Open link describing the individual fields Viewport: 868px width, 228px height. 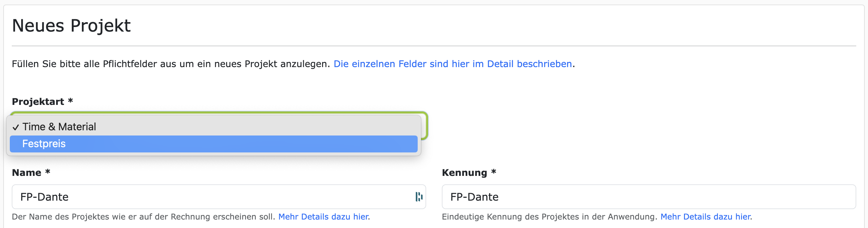pos(453,64)
